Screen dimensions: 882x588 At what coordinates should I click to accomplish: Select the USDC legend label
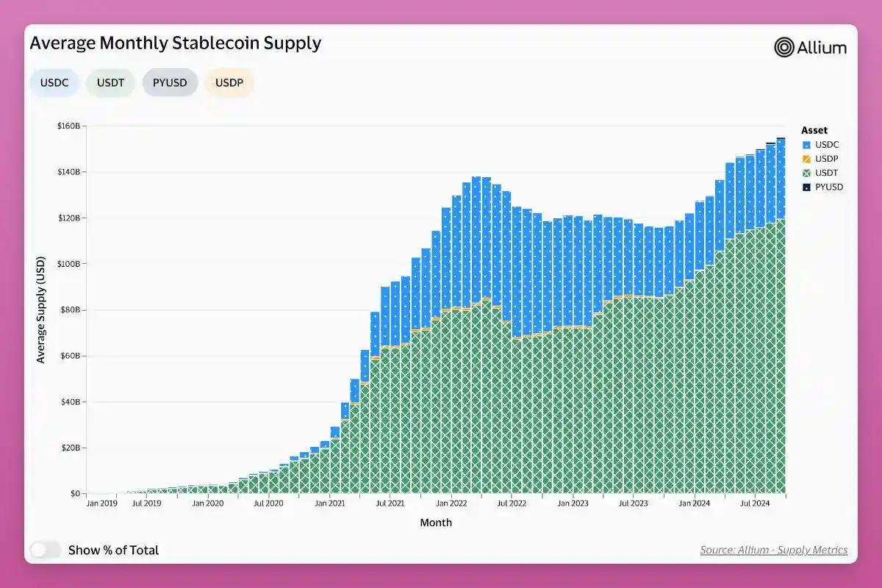[827, 145]
